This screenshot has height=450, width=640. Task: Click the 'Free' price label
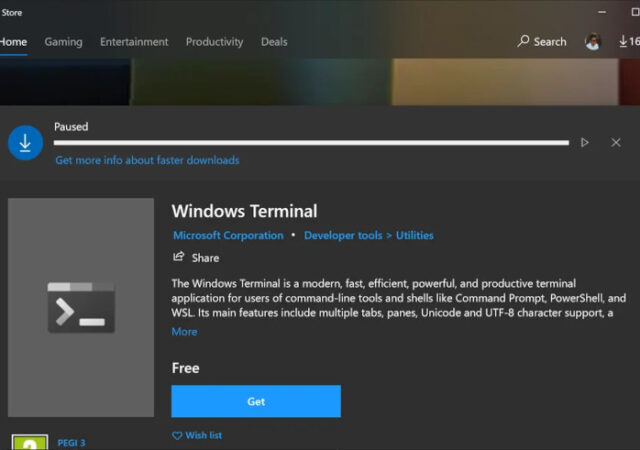pyautogui.click(x=185, y=368)
